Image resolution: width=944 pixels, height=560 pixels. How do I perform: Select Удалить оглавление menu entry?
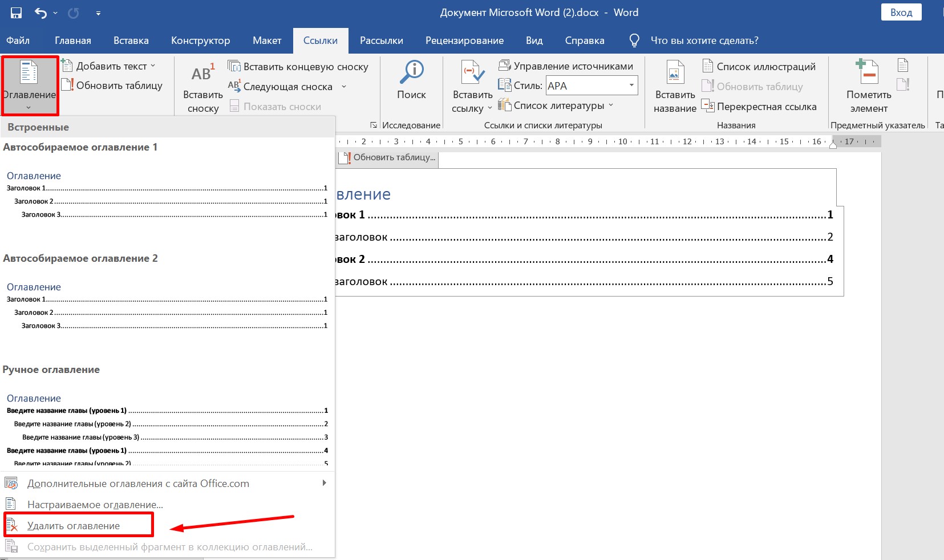click(74, 526)
